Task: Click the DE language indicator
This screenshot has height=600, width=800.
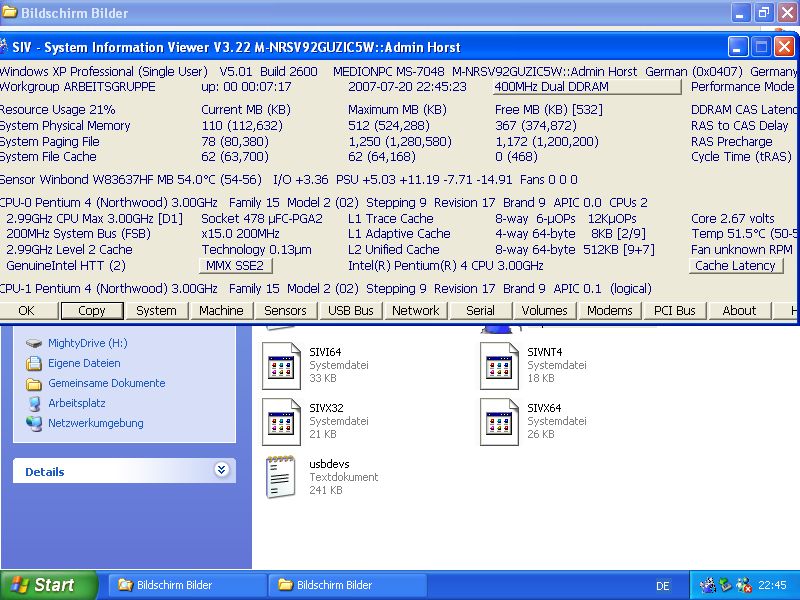Action: coord(663,586)
